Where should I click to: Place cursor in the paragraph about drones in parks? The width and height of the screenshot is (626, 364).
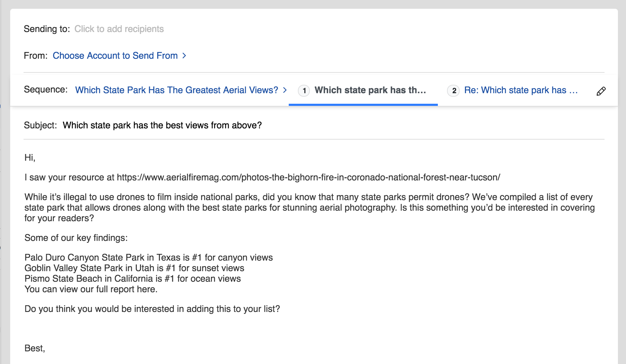click(x=309, y=207)
